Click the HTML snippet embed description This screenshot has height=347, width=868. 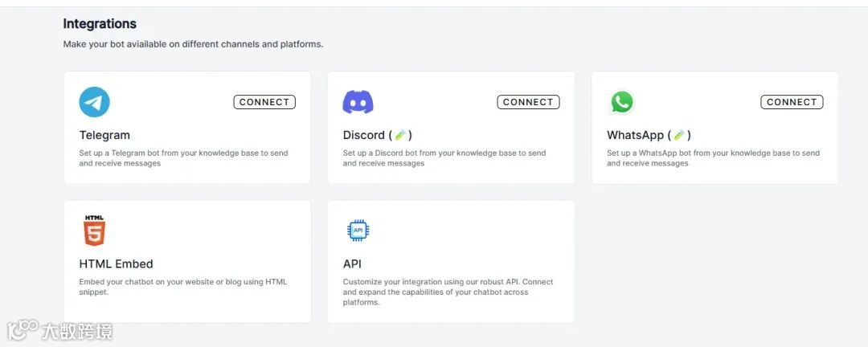(x=182, y=287)
